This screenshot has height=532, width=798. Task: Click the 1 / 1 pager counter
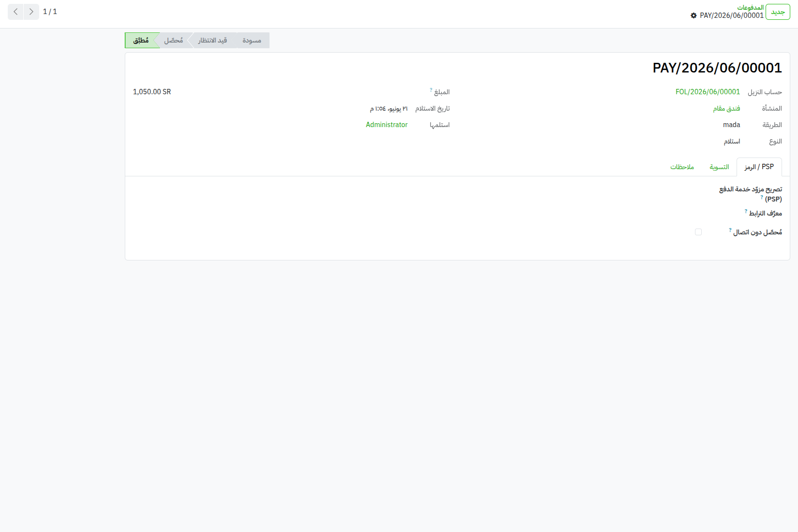coord(50,12)
